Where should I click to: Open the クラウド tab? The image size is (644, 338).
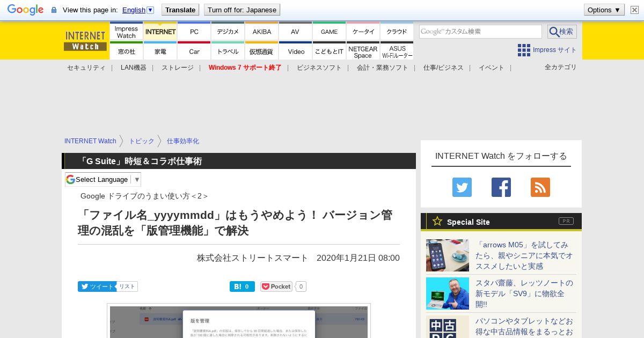click(x=397, y=32)
